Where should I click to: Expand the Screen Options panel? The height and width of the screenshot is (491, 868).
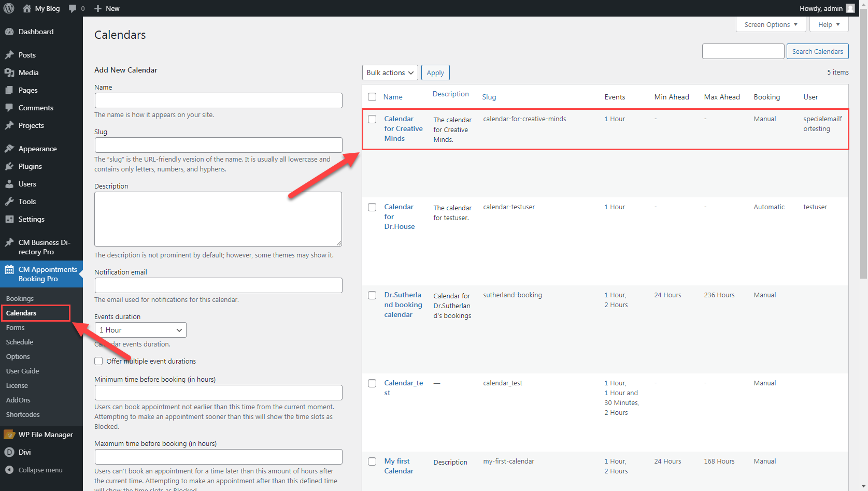point(771,24)
